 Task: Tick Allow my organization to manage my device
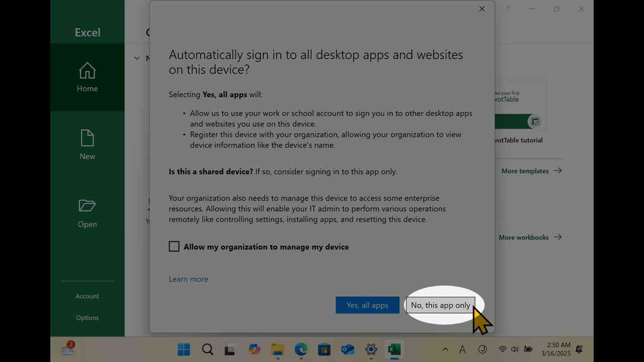point(174,246)
